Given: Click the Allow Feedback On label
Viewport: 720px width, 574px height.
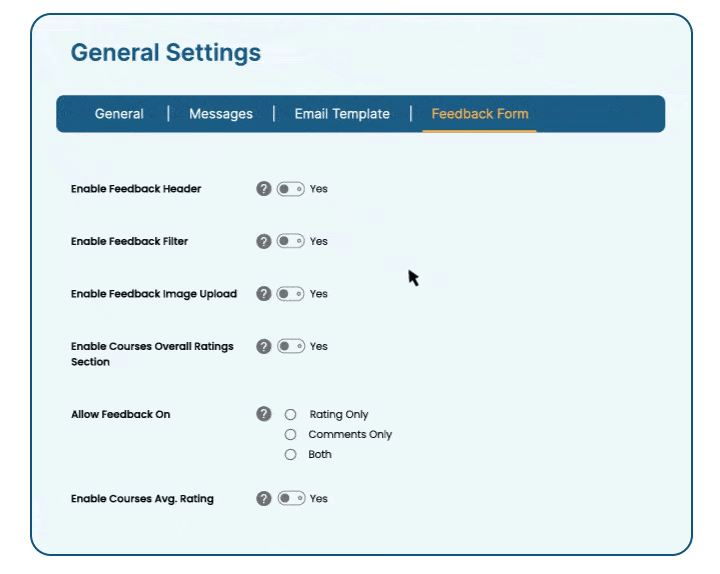Looking at the screenshot, I should 121,414.
